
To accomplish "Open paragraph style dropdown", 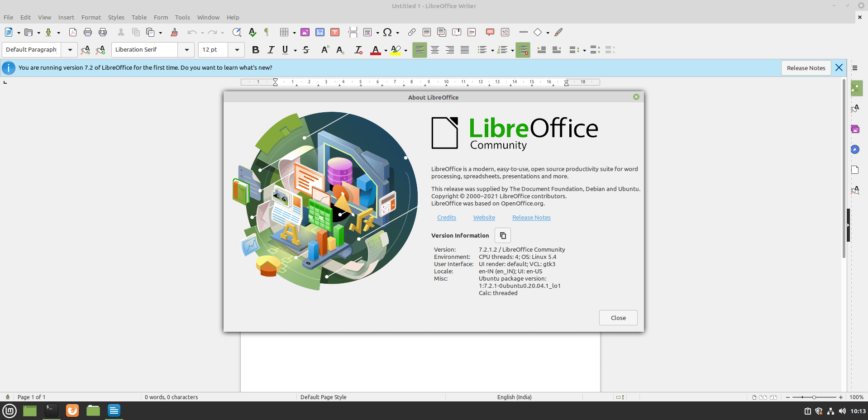I will click(70, 50).
